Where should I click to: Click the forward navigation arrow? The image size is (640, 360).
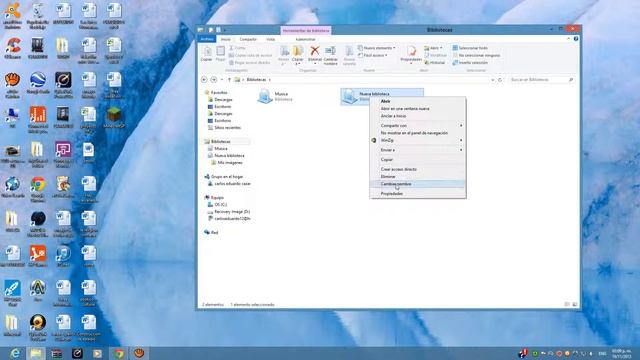(213, 80)
